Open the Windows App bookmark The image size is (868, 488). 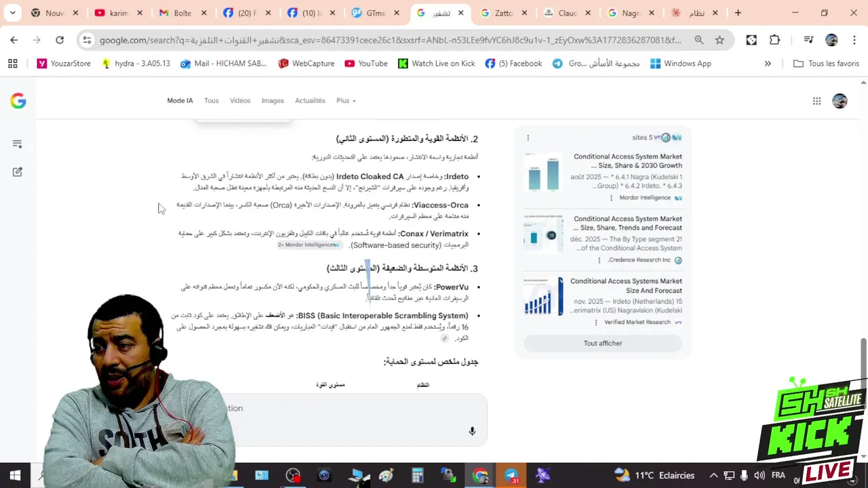pyautogui.click(x=680, y=64)
